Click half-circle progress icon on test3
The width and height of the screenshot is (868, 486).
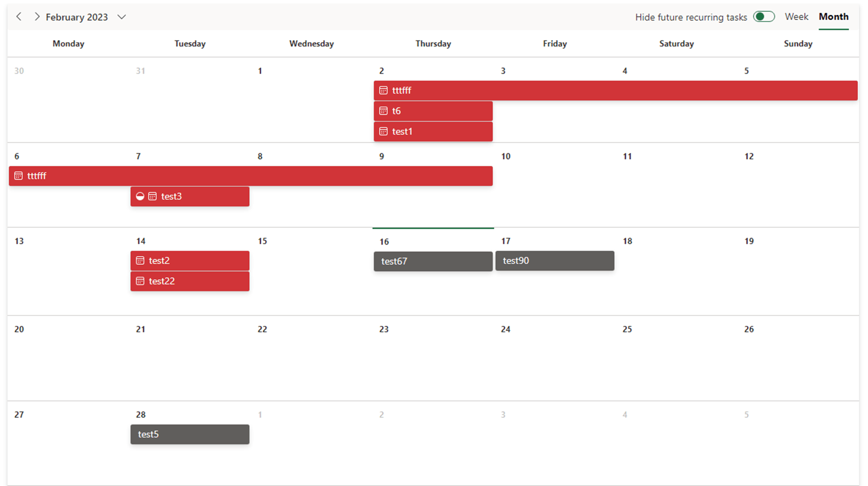coord(140,196)
